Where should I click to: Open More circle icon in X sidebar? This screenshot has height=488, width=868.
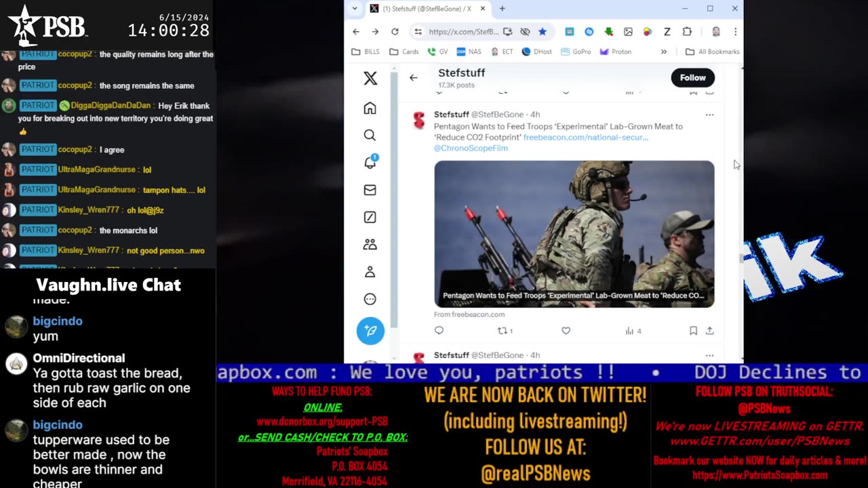click(x=370, y=299)
